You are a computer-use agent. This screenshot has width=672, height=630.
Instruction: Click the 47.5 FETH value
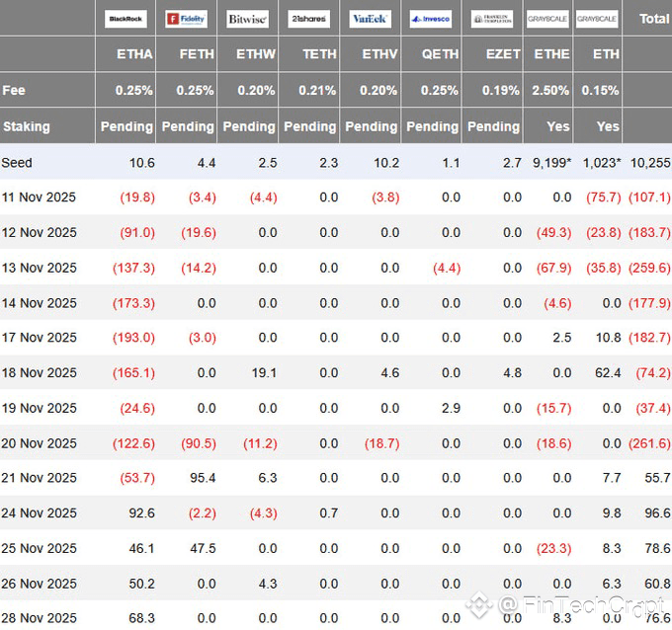pos(203,549)
